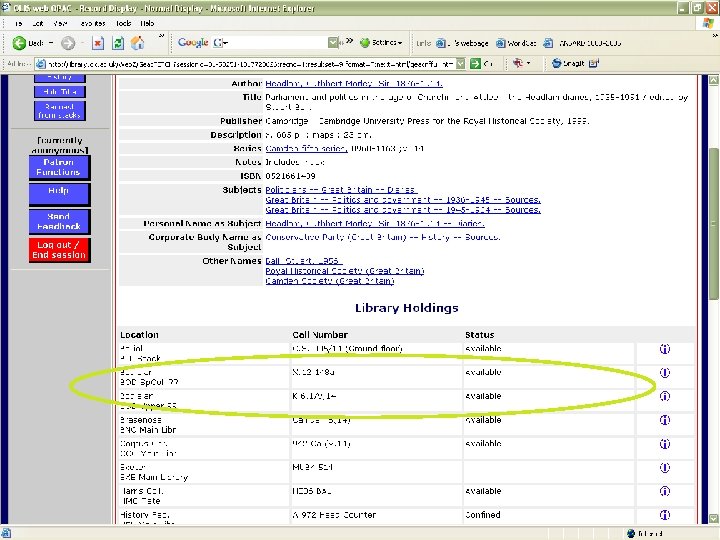Screen dimensions: 720x540
Task: Open the Edit menu
Action: [x=38, y=23]
